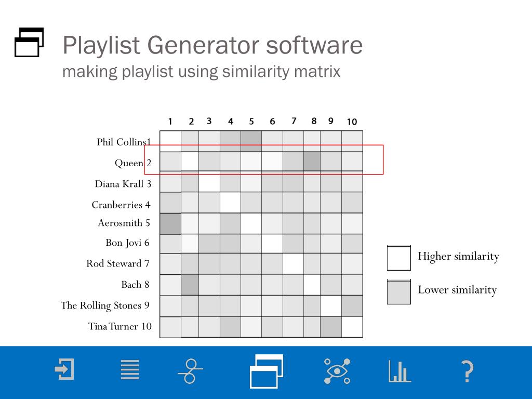Screen dimensions: 532x399
Task: Click the Rolling Stones row, column 10 cell
Action: [x=352, y=306]
